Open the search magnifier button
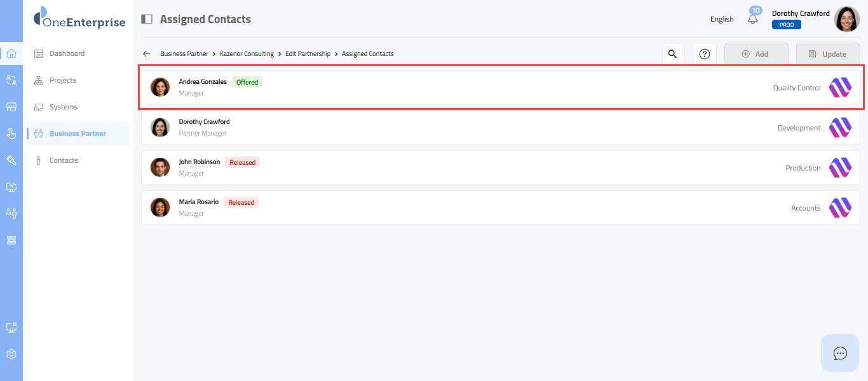The image size is (868, 381). point(673,54)
